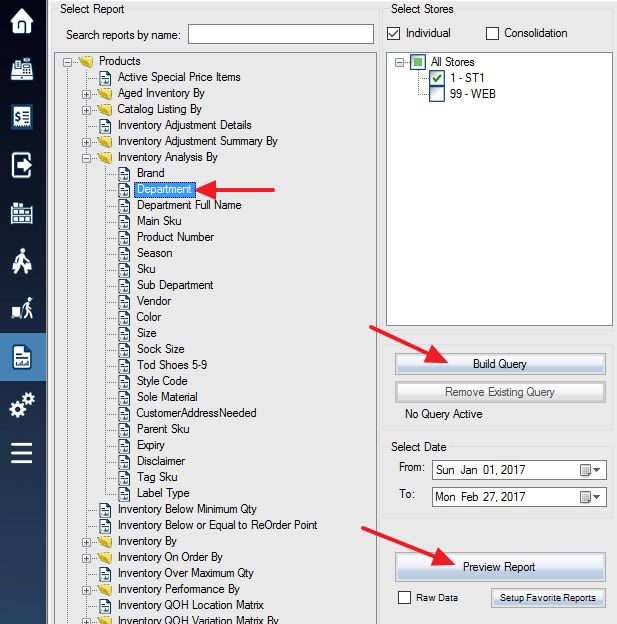This screenshot has width=617, height=624.
Task: Open the cash register POS icon
Action: pyautogui.click(x=22, y=69)
